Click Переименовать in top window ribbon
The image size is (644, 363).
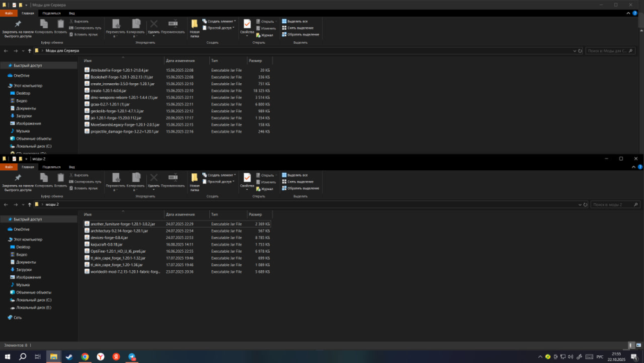[x=173, y=27]
